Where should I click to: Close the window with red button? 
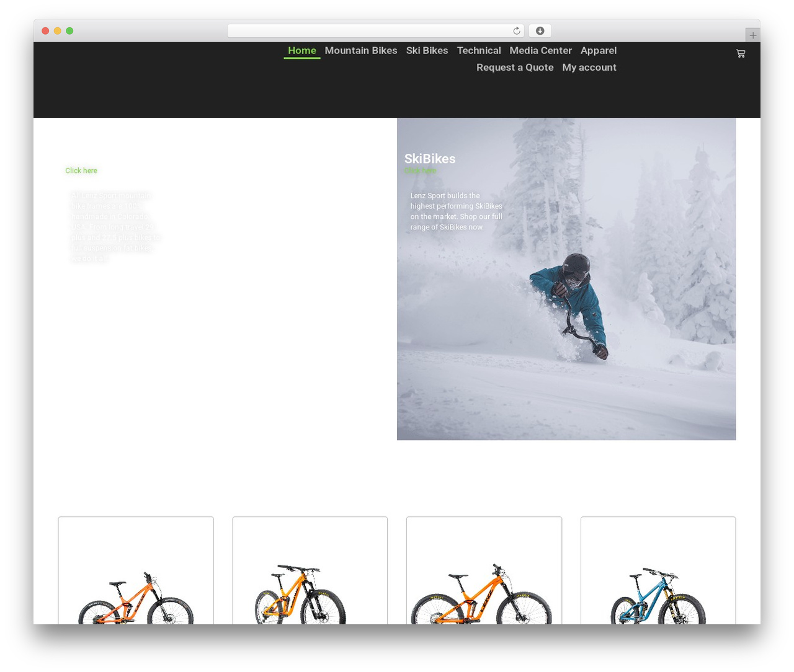pos(45,31)
